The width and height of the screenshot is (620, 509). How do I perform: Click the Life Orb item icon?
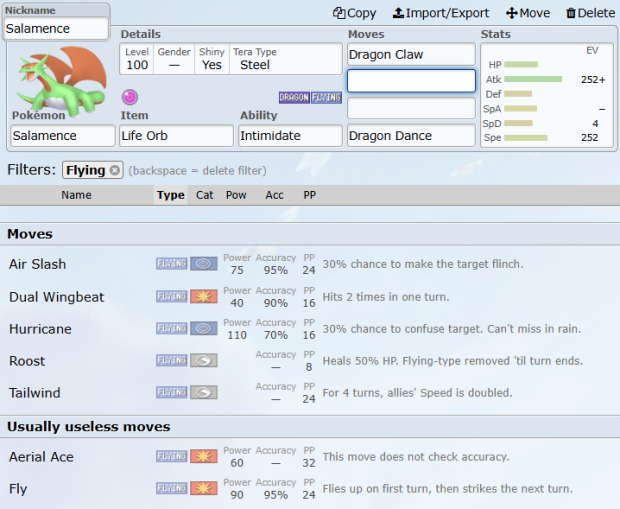pos(129,97)
